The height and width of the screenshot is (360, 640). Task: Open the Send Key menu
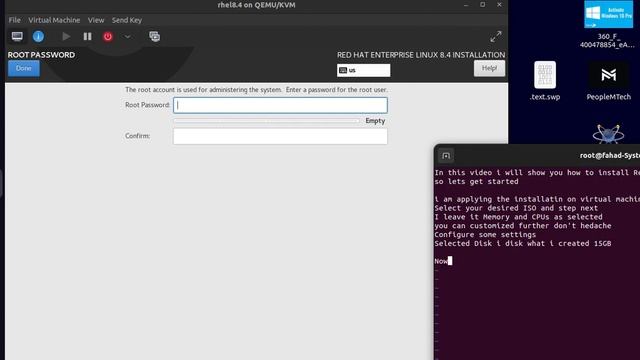[127, 20]
